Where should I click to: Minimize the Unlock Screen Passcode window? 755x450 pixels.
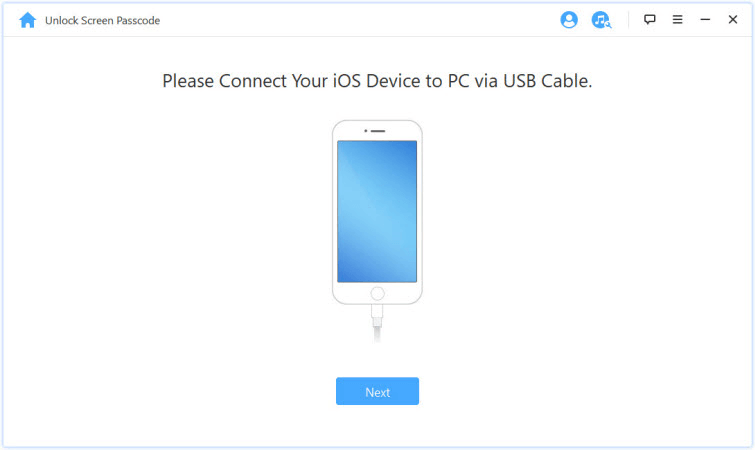click(705, 19)
